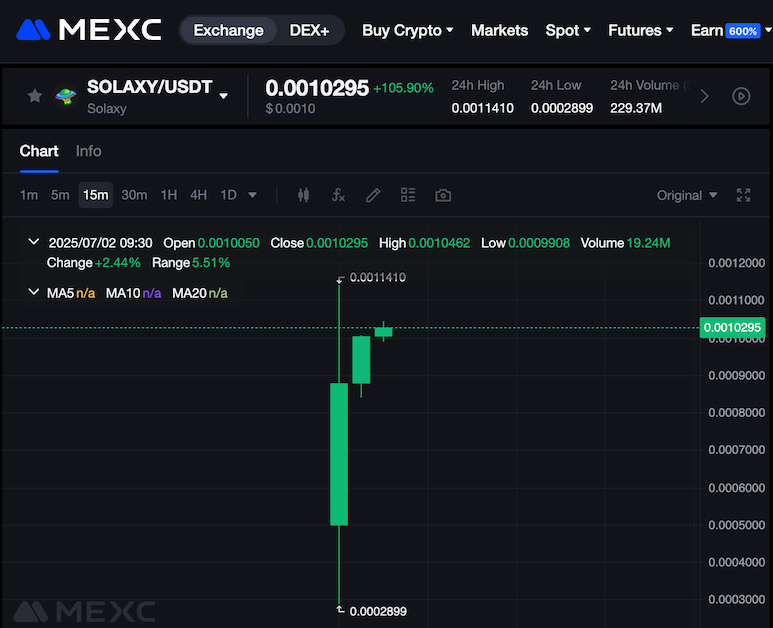The height and width of the screenshot is (628, 773).
Task: Click the MEXC logo
Action: click(x=89, y=30)
